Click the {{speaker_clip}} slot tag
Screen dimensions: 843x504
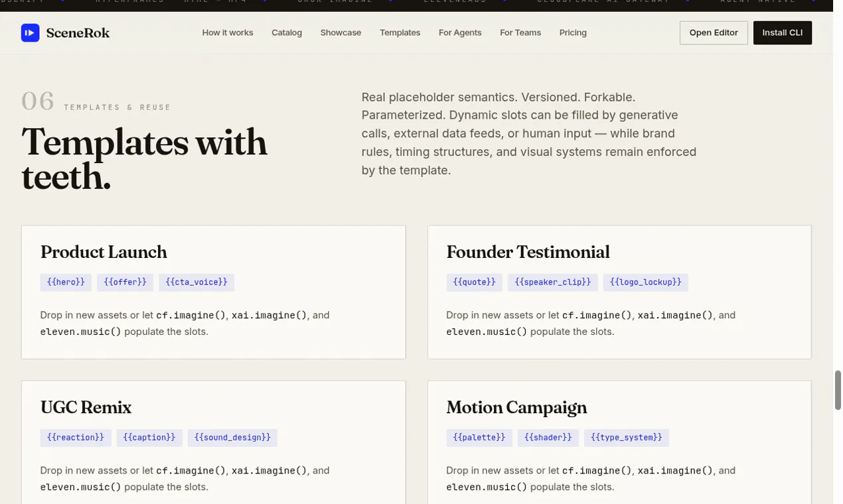553,282
